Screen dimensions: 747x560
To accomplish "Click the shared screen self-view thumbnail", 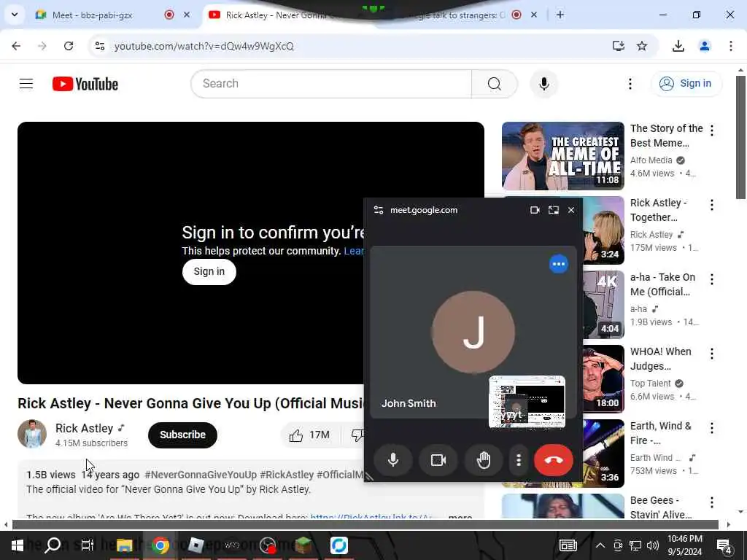I will (527, 402).
